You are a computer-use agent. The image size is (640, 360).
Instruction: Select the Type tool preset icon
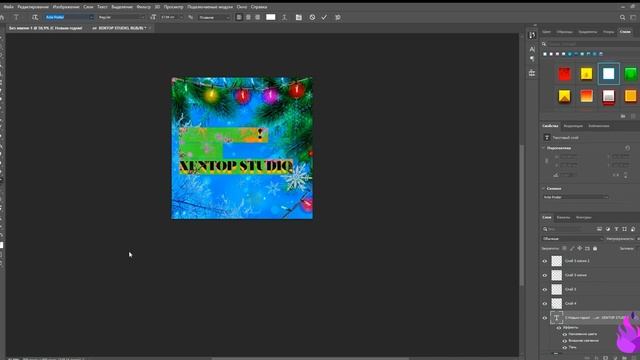16,17
